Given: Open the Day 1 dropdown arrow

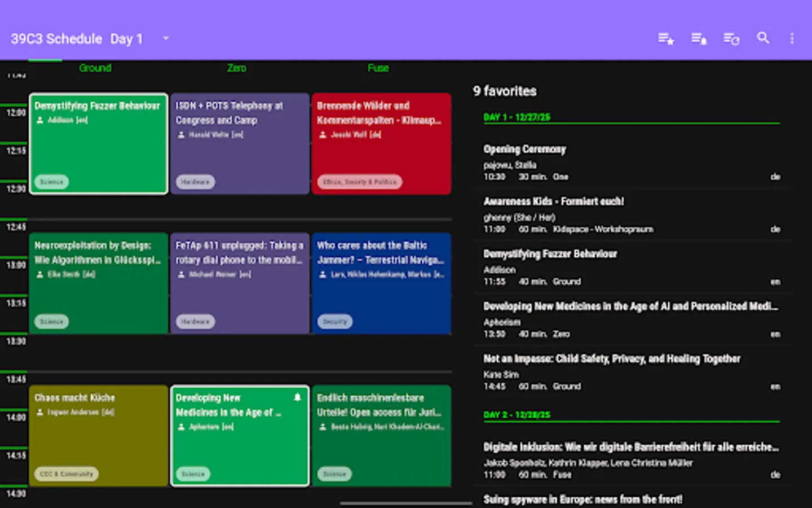Looking at the screenshot, I should [166, 38].
